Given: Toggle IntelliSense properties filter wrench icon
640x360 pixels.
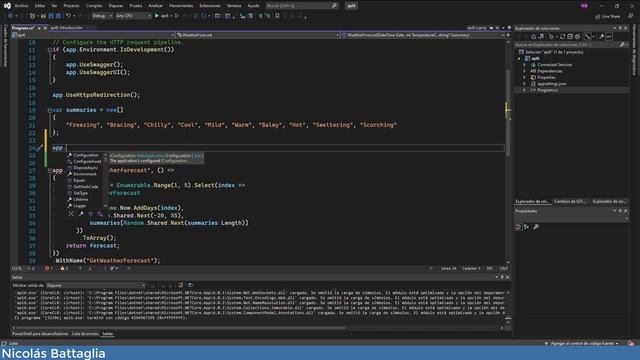Looking at the screenshot, I should click(x=81, y=213).
